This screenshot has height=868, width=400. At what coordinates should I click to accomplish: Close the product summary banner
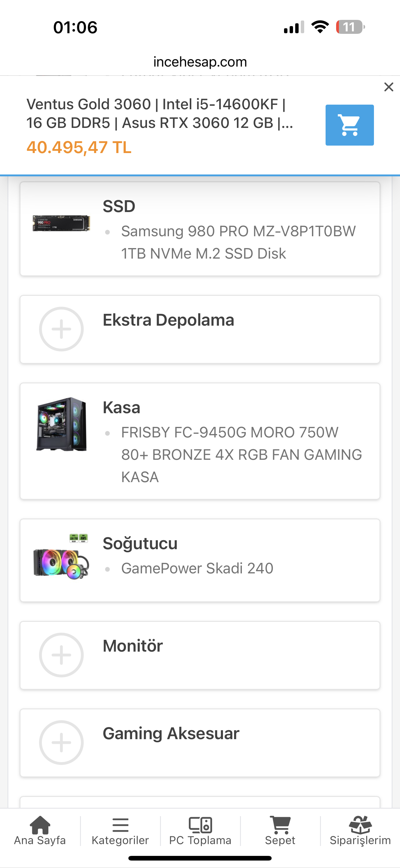pyautogui.click(x=389, y=87)
